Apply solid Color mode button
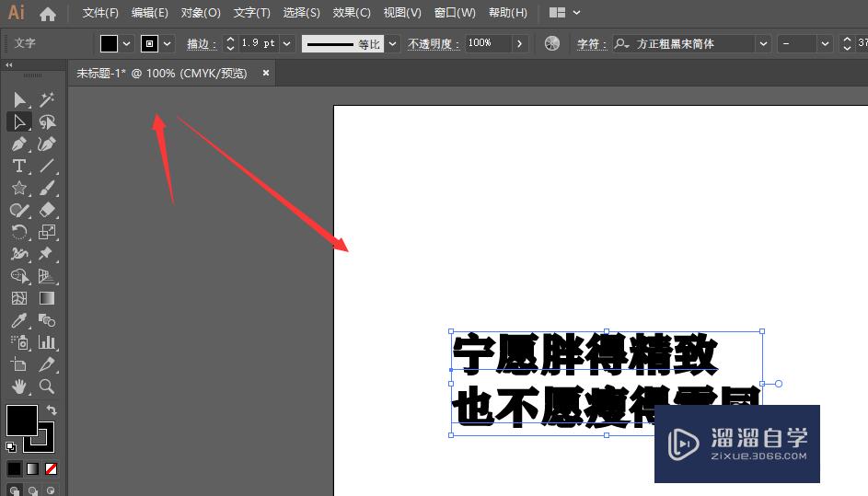The width and height of the screenshot is (868, 496). 15,469
